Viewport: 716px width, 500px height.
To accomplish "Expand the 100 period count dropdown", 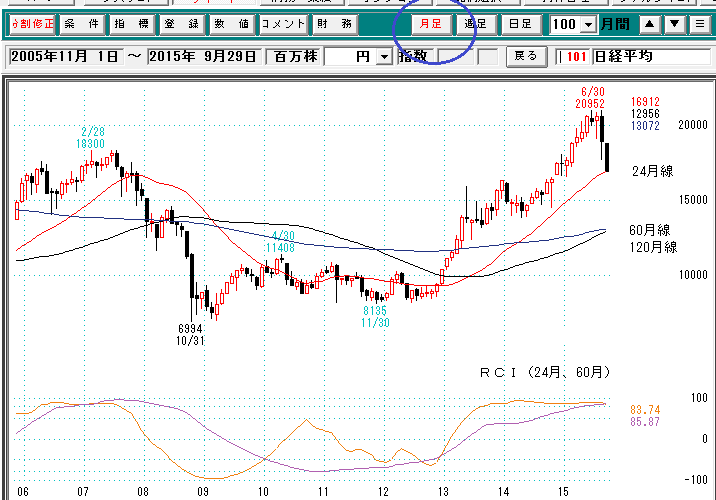I will coord(587,24).
